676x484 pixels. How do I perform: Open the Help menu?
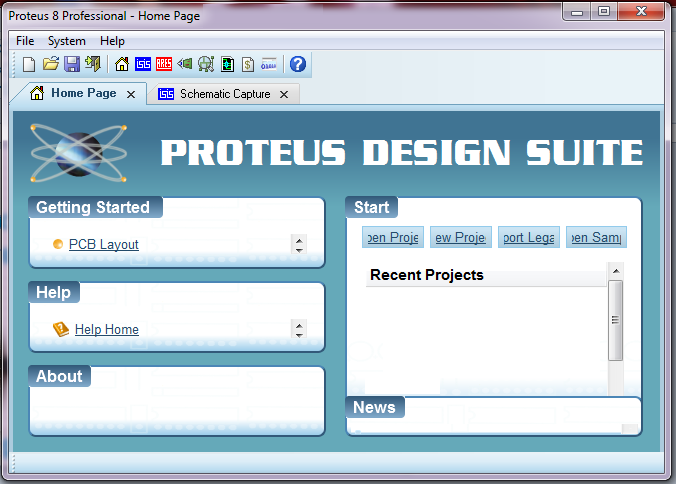click(x=112, y=41)
